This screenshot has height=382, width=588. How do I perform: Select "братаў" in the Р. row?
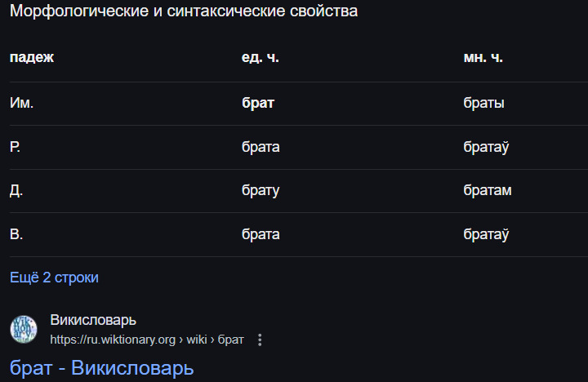486,147
